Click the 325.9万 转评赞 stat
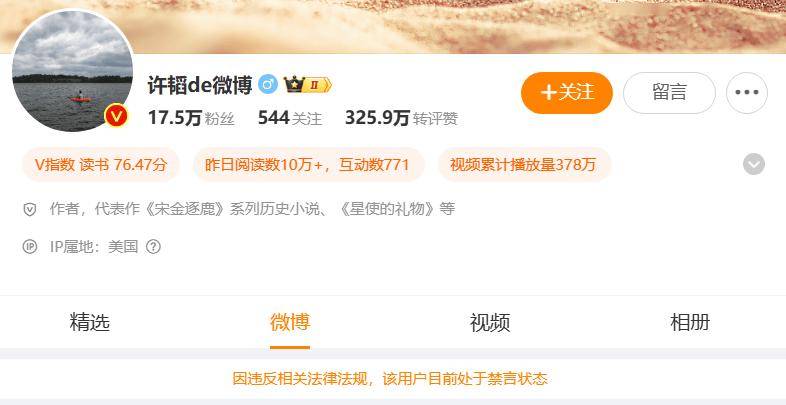786x405 pixels. pos(401,118)
